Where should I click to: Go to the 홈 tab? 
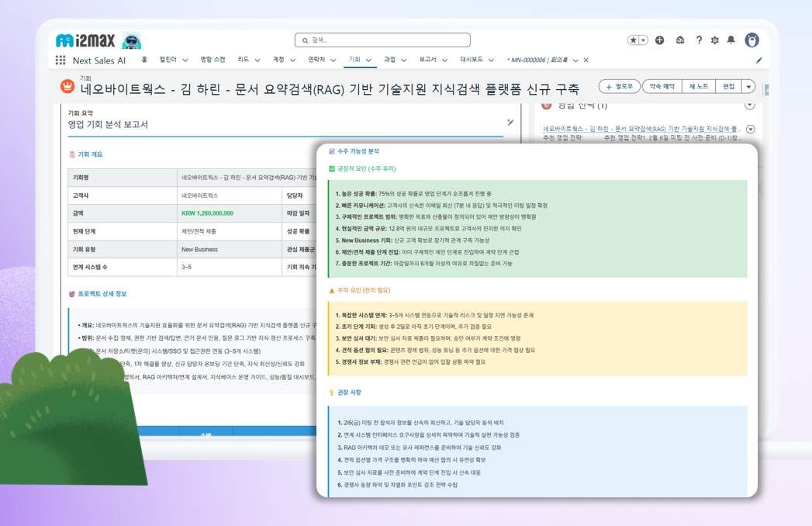pos(144,60)
